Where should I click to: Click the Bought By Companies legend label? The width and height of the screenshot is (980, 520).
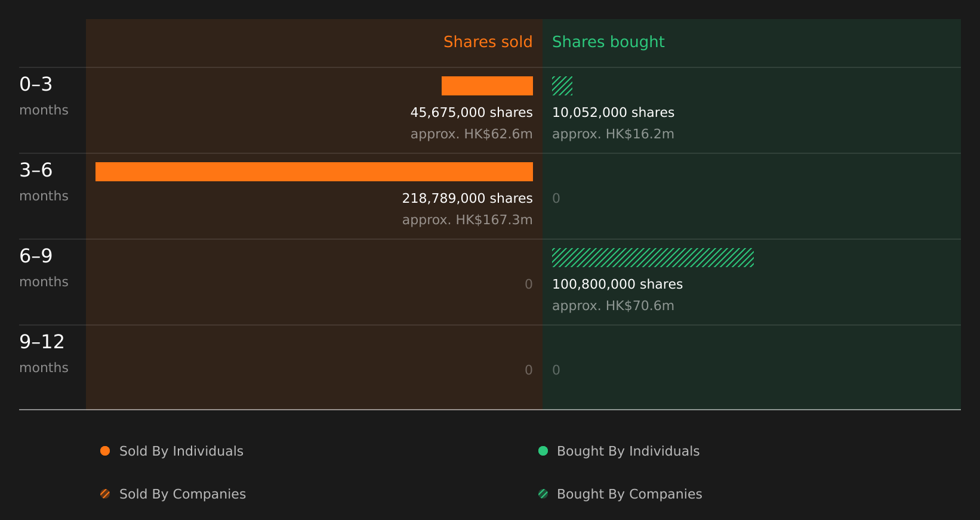(x=629, y=494)
